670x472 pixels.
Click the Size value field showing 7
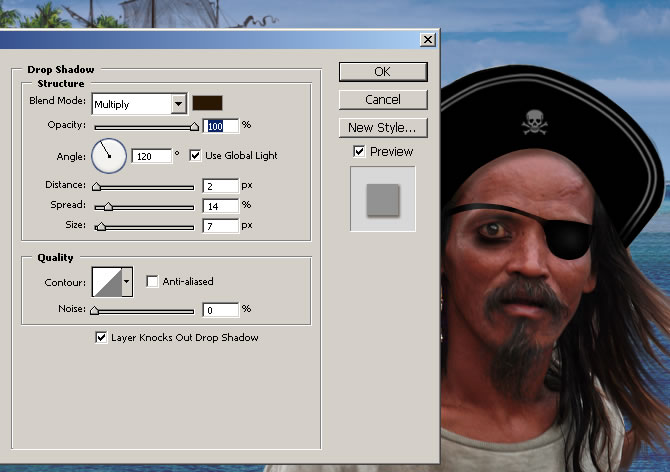click(x=220, y=226)
